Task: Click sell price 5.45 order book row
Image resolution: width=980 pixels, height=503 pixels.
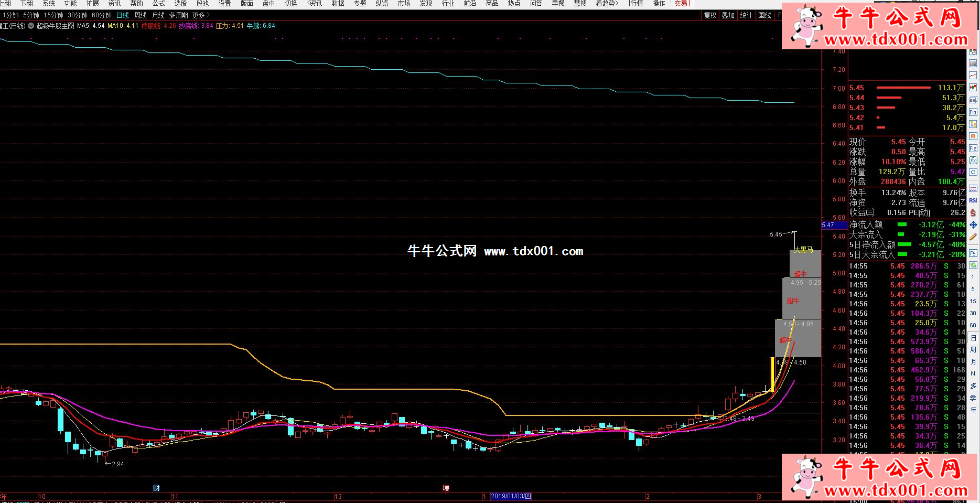Action: point(907,88)
